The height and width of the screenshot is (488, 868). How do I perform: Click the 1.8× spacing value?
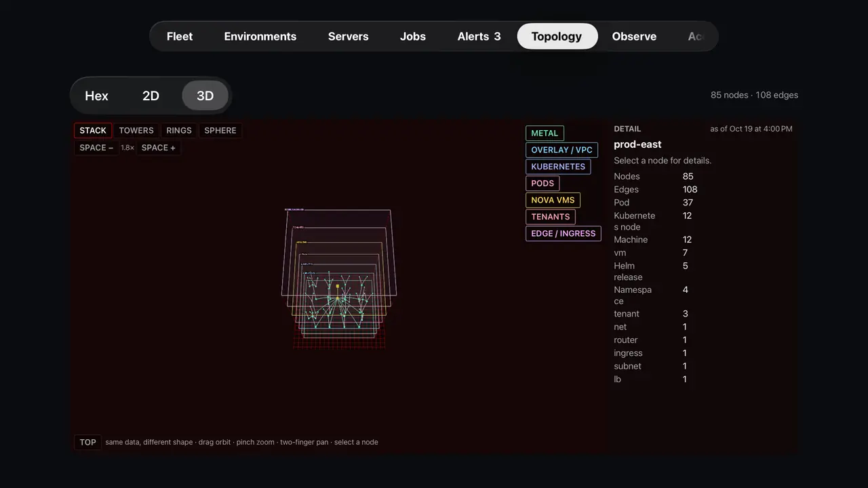click(127, 148)
